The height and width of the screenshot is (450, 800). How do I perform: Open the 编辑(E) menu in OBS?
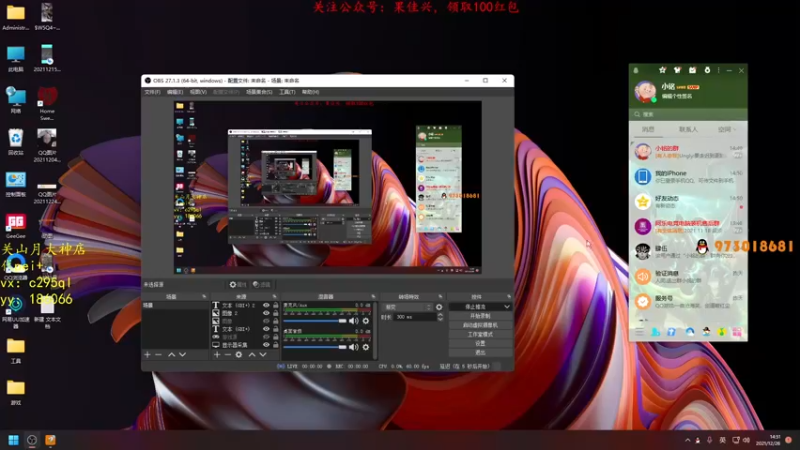click(x=174, y=92)
